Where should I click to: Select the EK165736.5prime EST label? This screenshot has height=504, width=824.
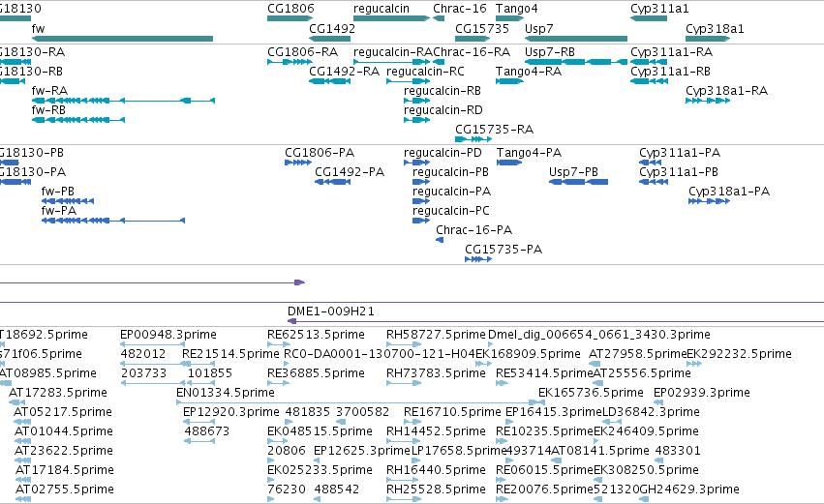click(591, 393)
